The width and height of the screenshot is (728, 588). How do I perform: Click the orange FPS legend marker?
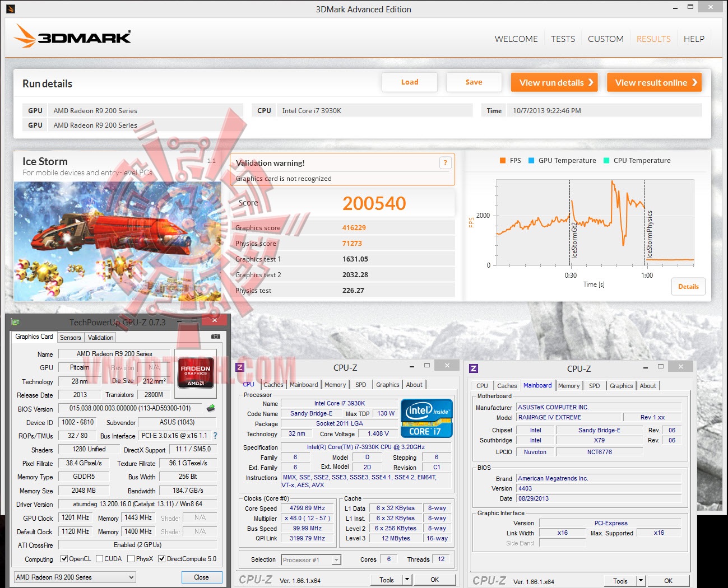pyautogui.click(x=503, y=160)
